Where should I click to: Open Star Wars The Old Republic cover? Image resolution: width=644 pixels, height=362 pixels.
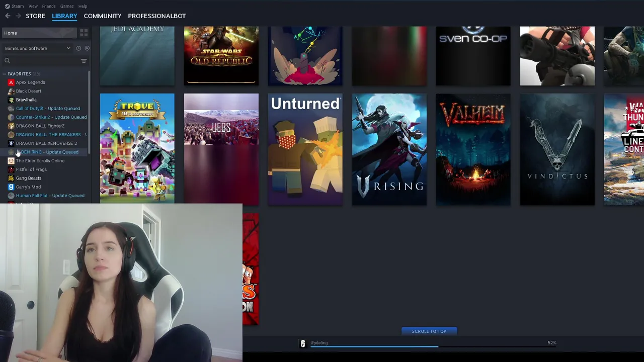click(x=221, y=56)
